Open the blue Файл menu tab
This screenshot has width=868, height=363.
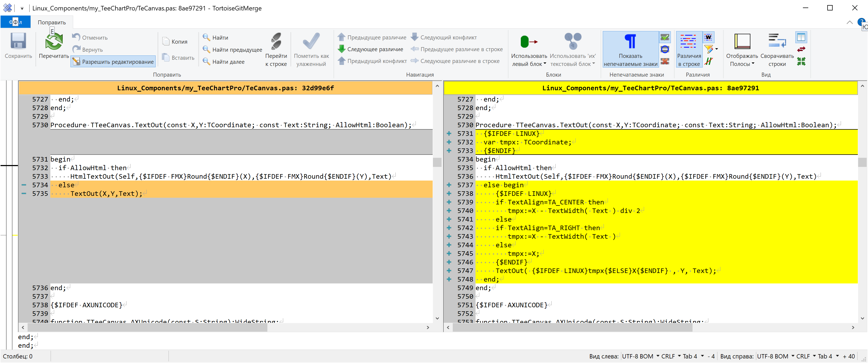[16, 22]
